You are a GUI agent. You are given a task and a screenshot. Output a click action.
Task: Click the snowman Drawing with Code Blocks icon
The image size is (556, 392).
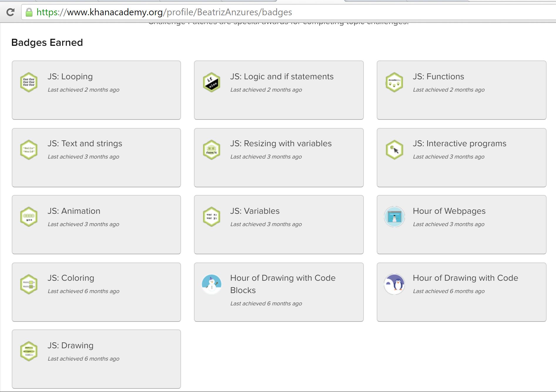212,284
